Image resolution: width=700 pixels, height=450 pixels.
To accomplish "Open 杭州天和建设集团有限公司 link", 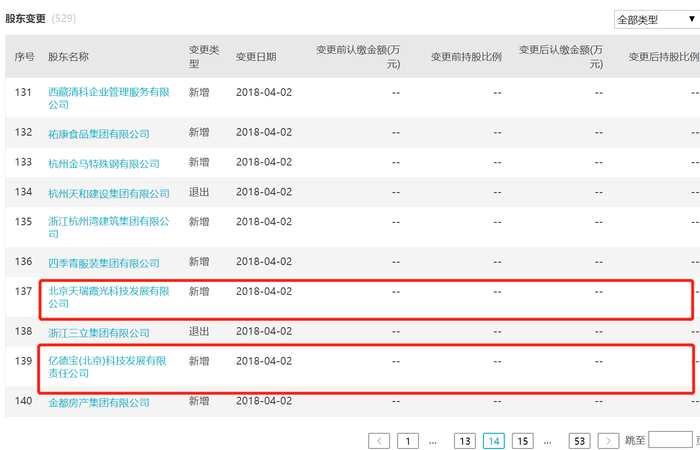I will coord(108,193).
